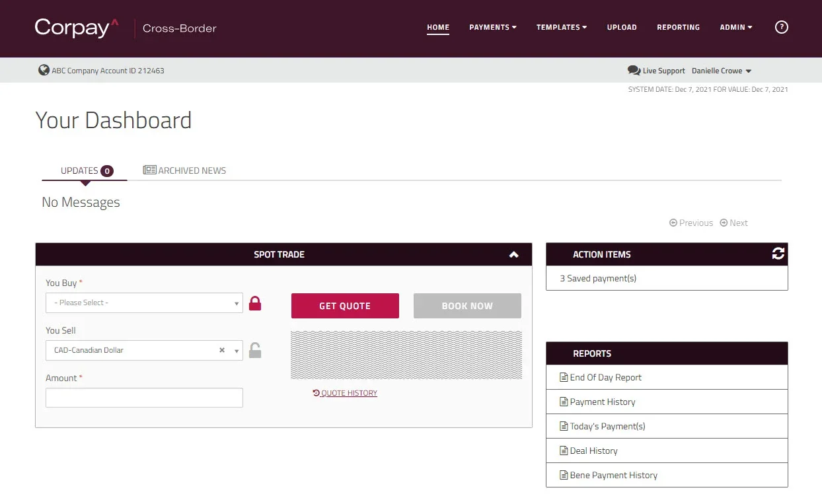
Task: Click the Updates count badge
Action: click(x=107, y=171)
